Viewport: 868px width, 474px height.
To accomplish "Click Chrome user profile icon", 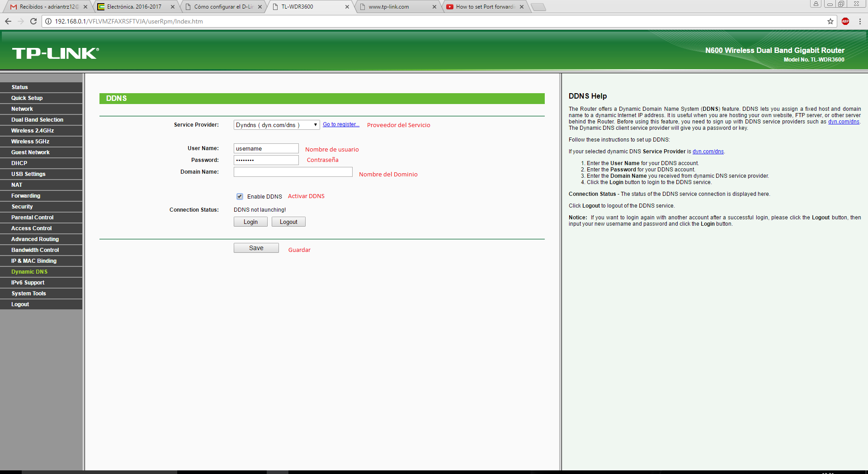I will pos(816,4).
